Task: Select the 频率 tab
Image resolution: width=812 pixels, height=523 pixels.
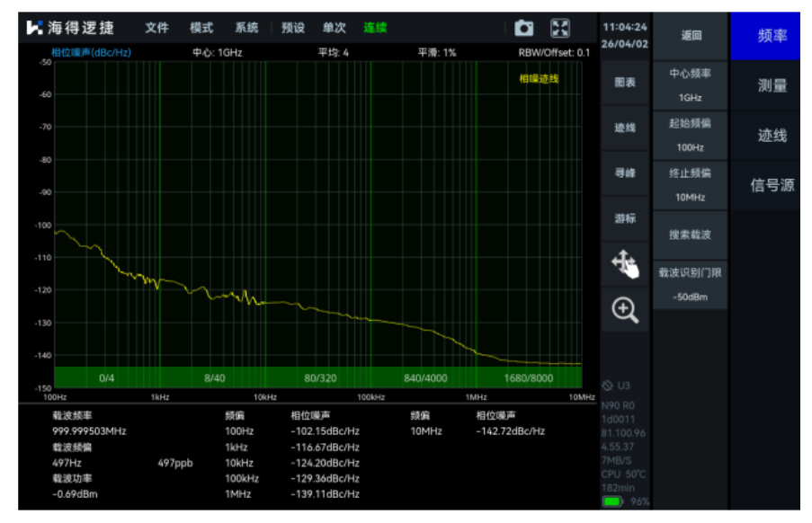Action: [x=772, y=36]
